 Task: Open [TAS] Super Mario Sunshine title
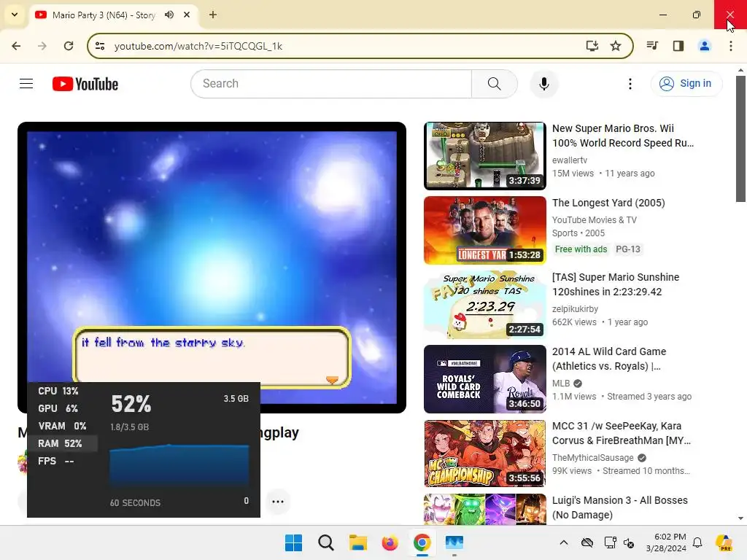pos(616,284)
